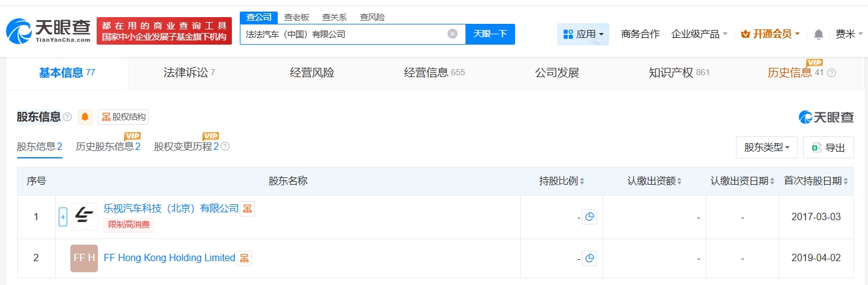The width and height of the screenshot is (868, 285).
Task: Click the 天眼一下 search button
Action: coord(490,34)
